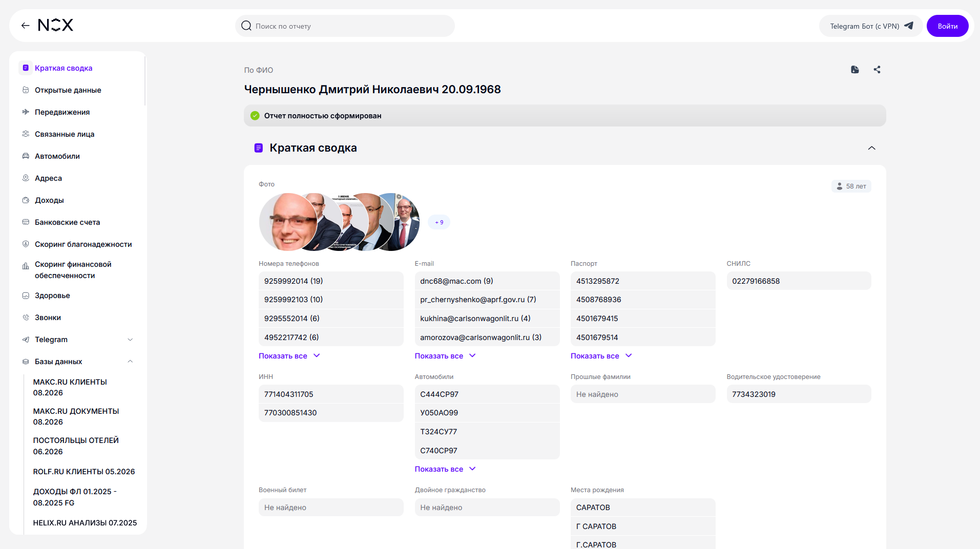The height and width of the screenshot is (549, 980).
Task: Open Связанные лица icon in the sidebar
Action: click(26, 134)
